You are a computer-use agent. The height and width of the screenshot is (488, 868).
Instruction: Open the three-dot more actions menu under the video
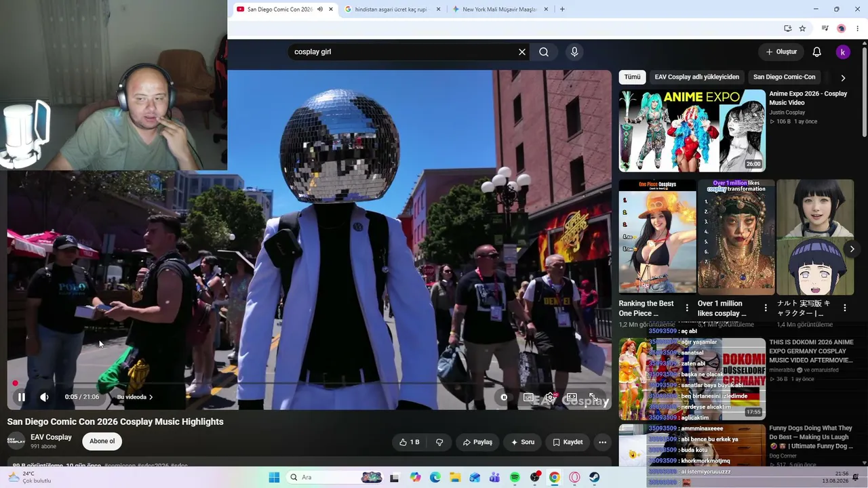602,442
